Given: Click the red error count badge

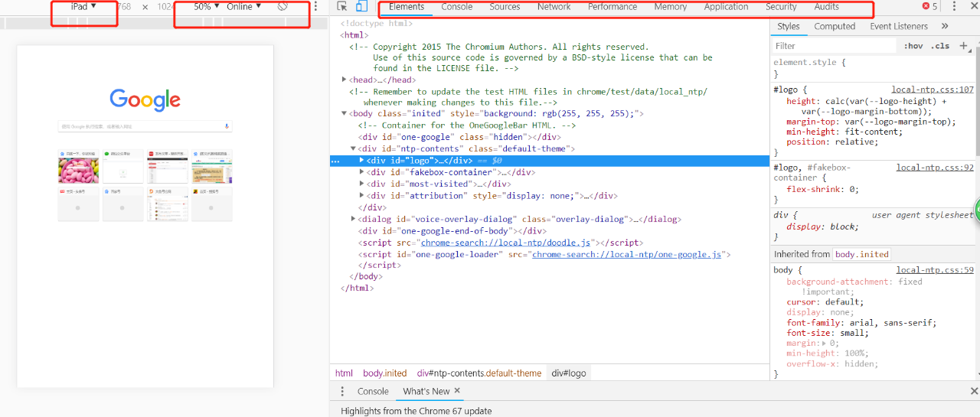Looking at the screenshot, I should pyautogui.click(x=929, y=6).
